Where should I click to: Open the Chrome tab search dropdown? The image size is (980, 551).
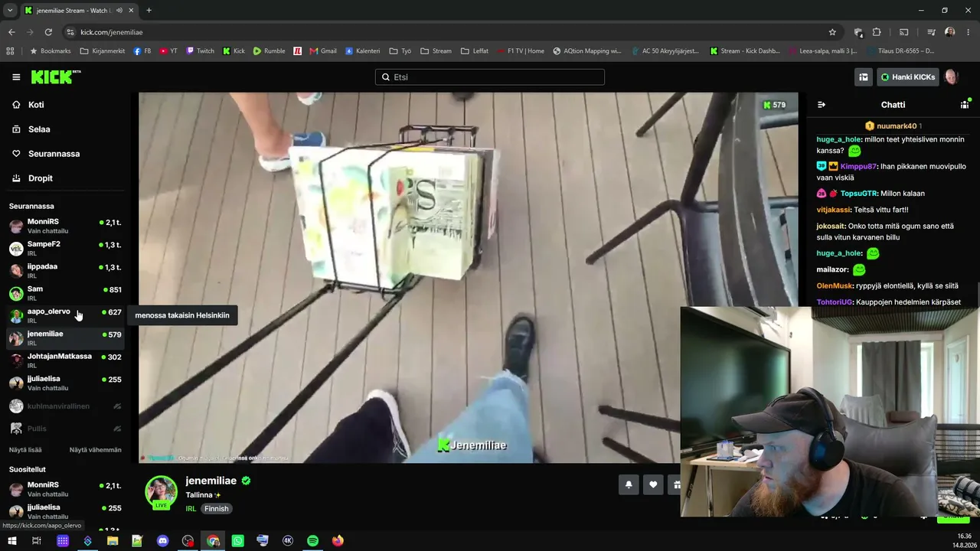pos(10,10)
